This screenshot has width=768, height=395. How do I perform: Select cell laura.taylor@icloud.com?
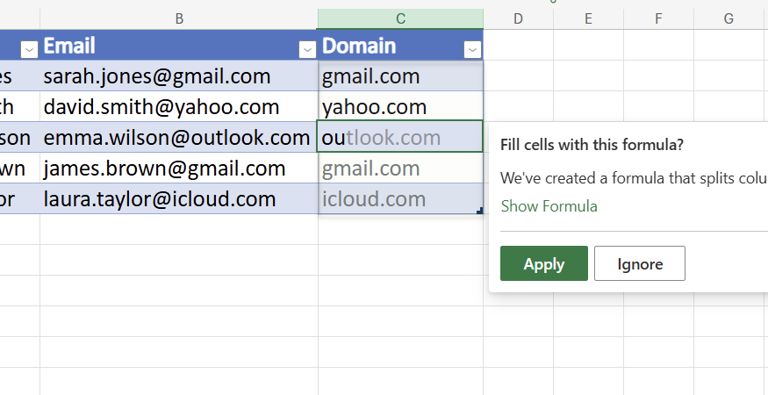(179, 198)
